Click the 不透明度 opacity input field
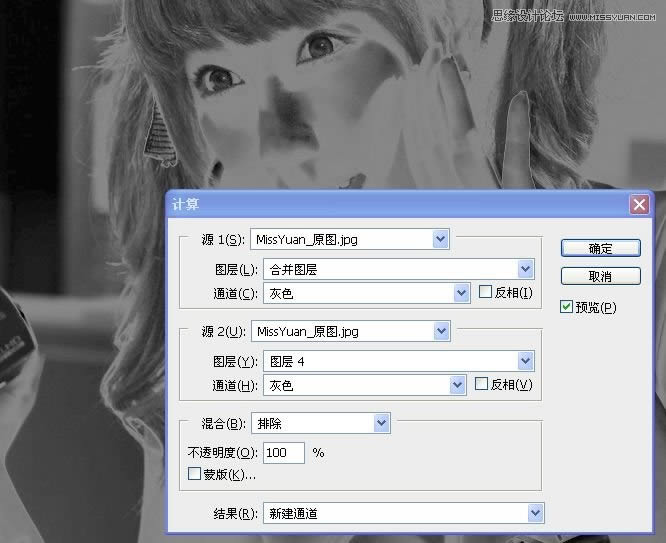Screen dimensions: 666x543 [x=284, y=453]
